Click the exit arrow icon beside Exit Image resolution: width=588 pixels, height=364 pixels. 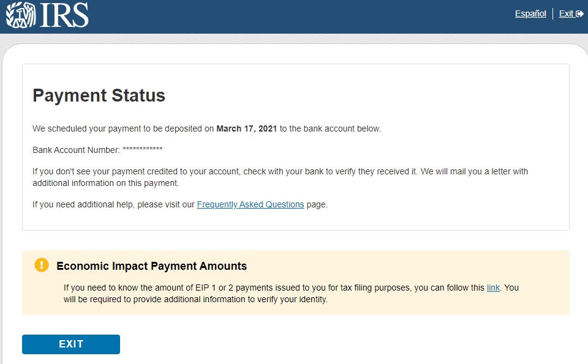click(580, 14)
